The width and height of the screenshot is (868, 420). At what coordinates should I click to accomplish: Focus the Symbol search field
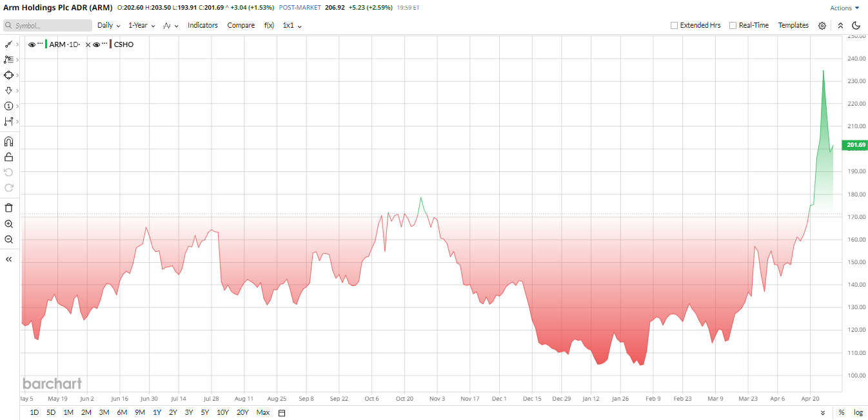click(x=48, y=25)
